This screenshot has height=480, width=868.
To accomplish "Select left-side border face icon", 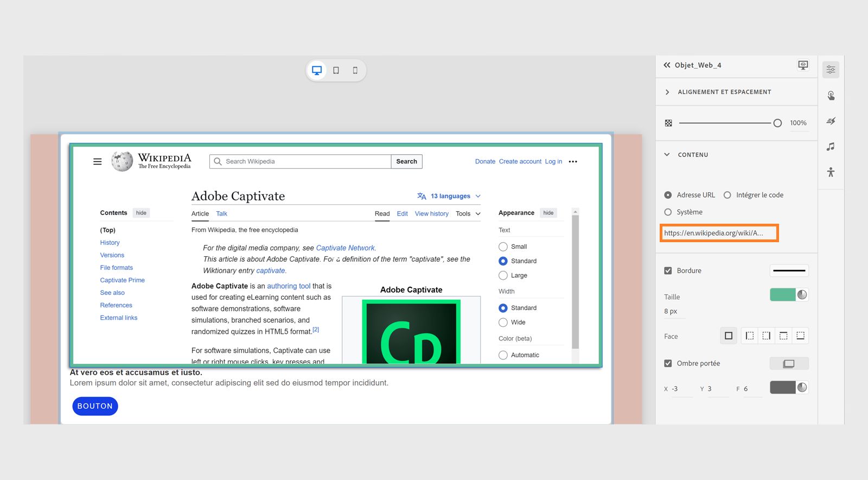I will point(749,336).
